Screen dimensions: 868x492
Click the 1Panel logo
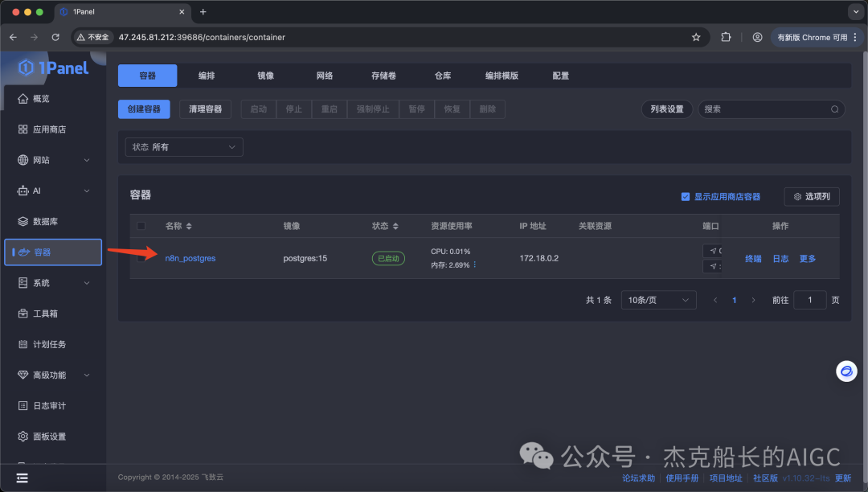click(x=53, y=68)
